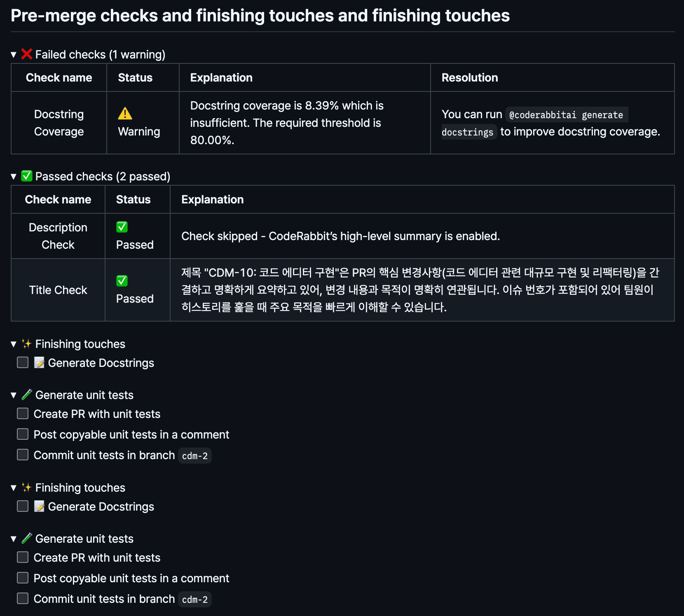Screen dimensions: 684x616
Task: Check Post copyable unit tests in a comment
Action: tap(23, 434)
